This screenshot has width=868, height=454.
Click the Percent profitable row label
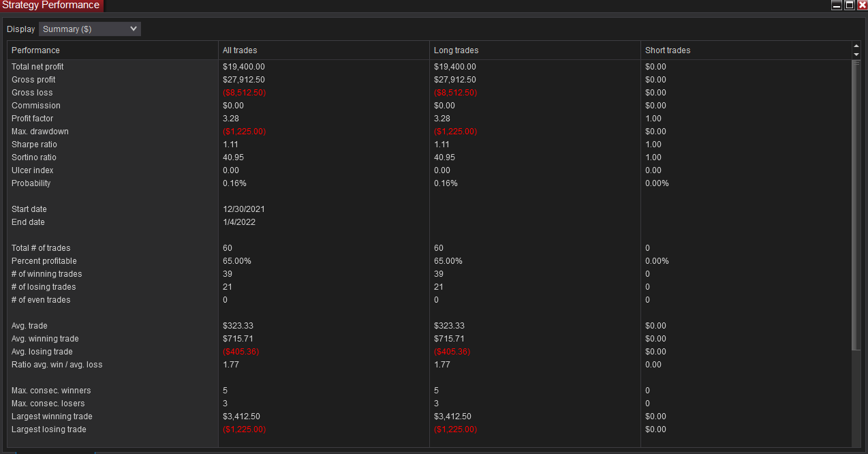click(x=44, y=261)
